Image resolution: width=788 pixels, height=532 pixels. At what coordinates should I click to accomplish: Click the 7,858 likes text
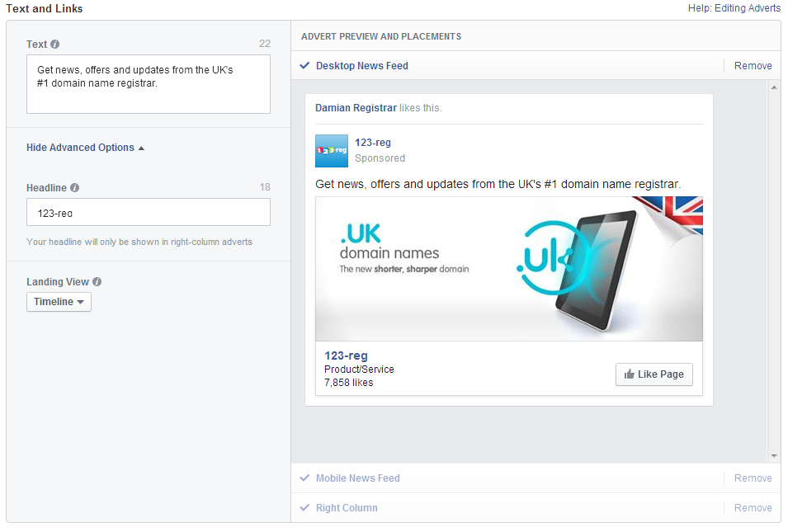349,383
